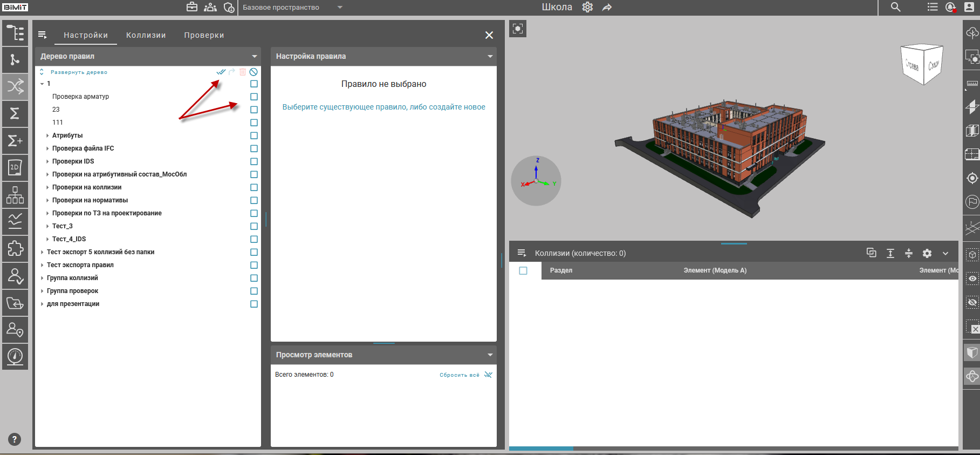Expand the Атрибуты tree folder
Viewport: 980px width, 455px height.
coord(47,135)
